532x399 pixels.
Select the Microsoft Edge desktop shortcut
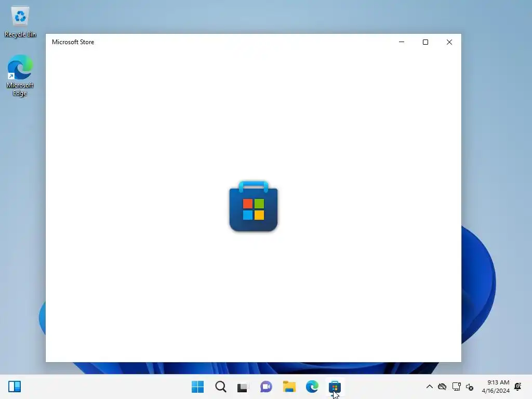pos(20,75)
